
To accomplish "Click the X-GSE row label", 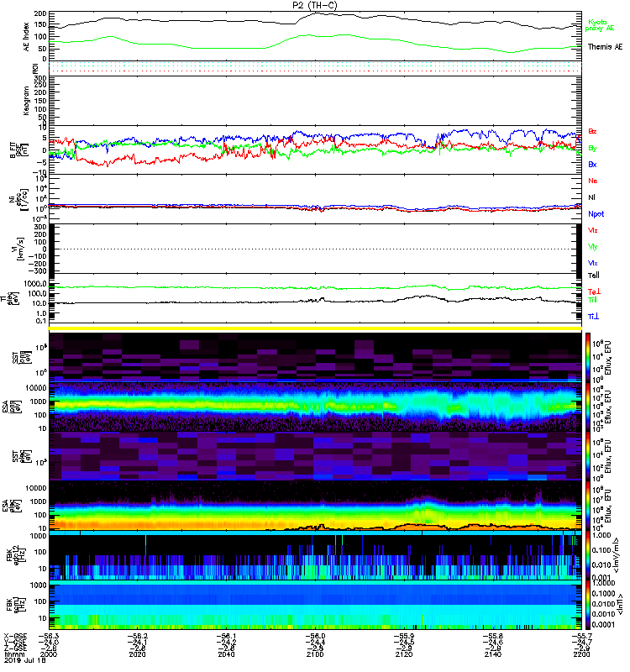I will click(x=15, y=636).
